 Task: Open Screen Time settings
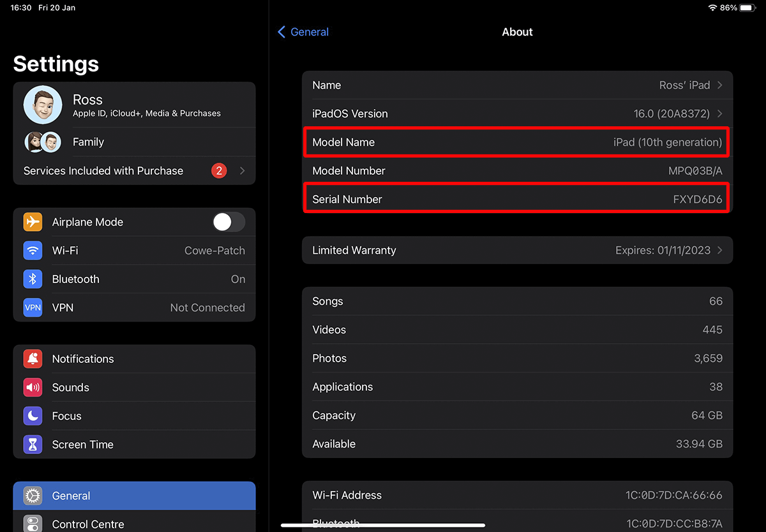coord(134,445)
